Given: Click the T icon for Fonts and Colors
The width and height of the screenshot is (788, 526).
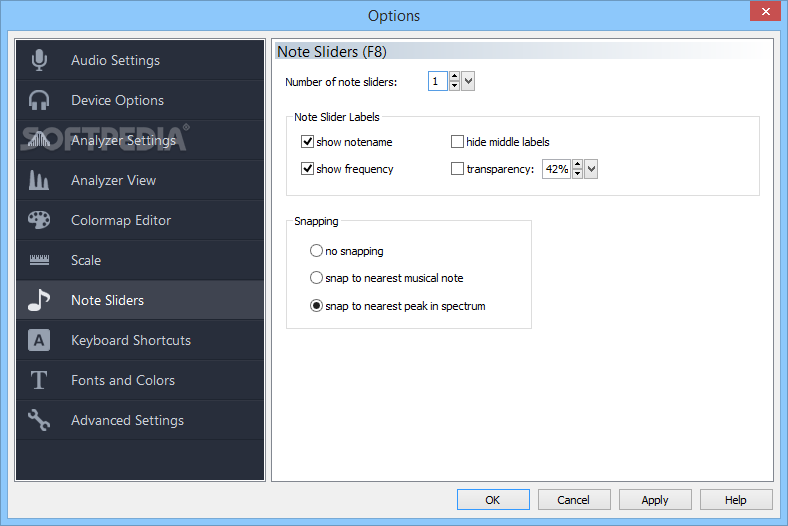Looking at the screenshot, I should 39,380.
